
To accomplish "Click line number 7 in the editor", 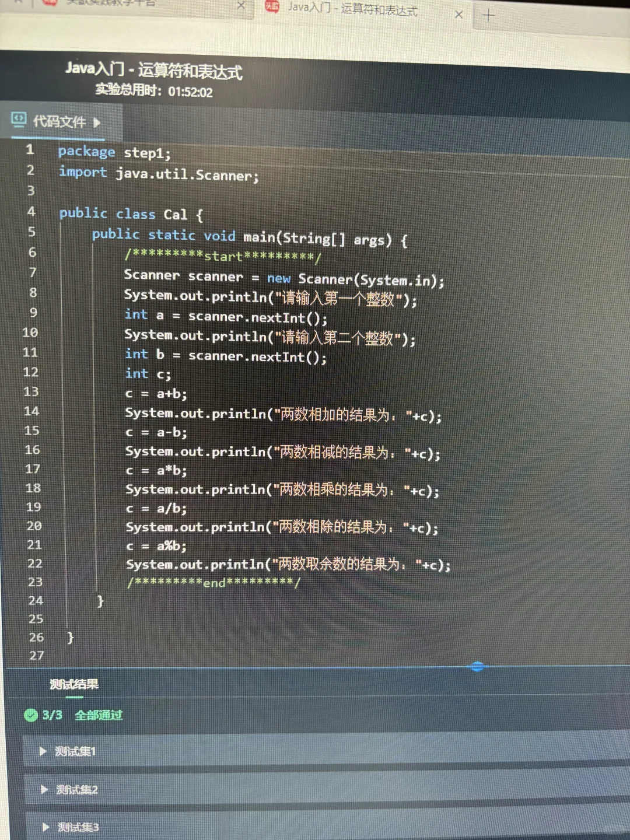I will pyautogui.click(x=32, y=274).
